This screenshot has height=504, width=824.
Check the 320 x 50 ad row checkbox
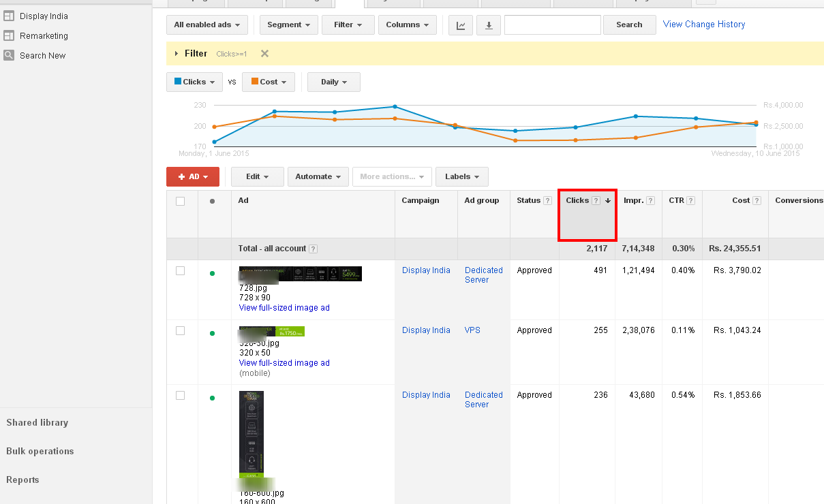point(180,330)
